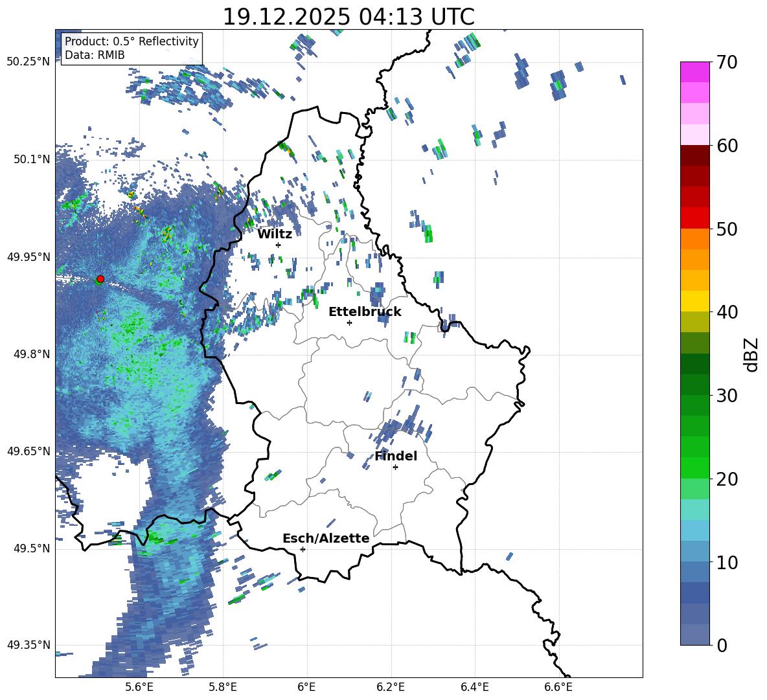Click the '6.4°E' longitude label
The image size is (767, 700).
pyautogui.click(x=474, y=687)
